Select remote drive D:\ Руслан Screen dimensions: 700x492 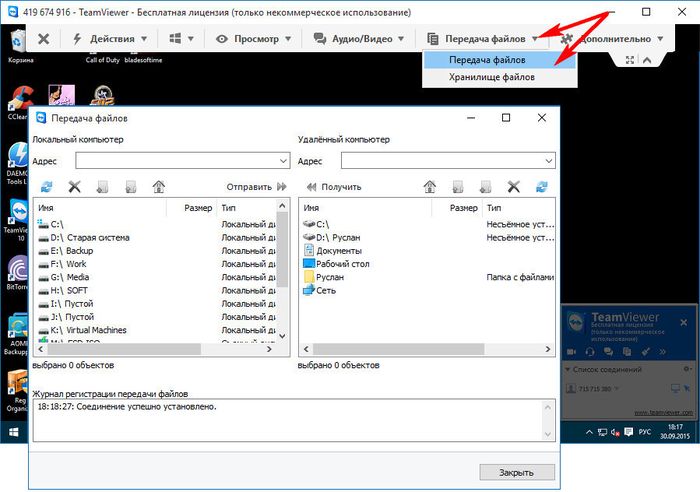(x=332, y=238)
